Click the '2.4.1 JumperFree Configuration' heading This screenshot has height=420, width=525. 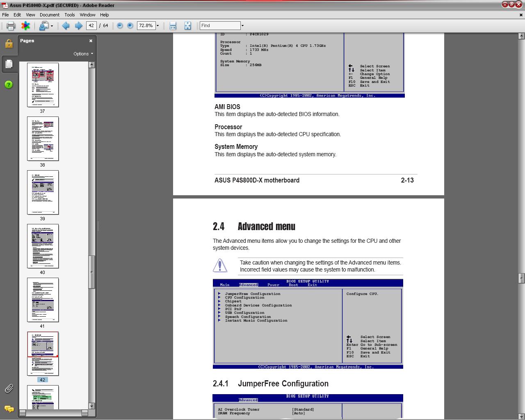(x=271, y=383)
